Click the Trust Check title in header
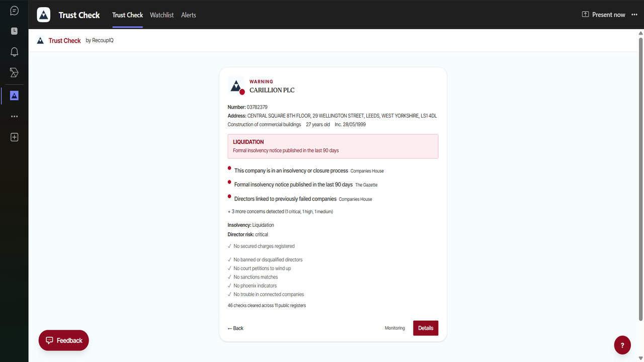This screenshot has width=644, height=362. 79,15
